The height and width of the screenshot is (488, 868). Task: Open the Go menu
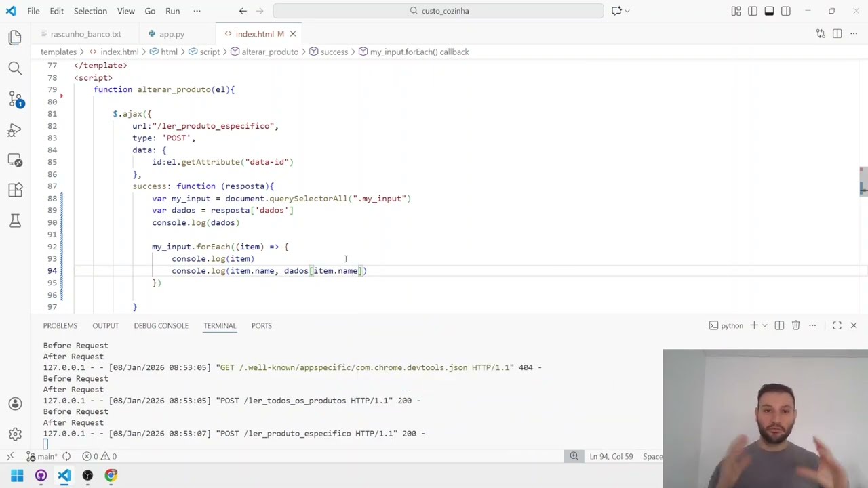pyautogui.click(x=150, y=11)
